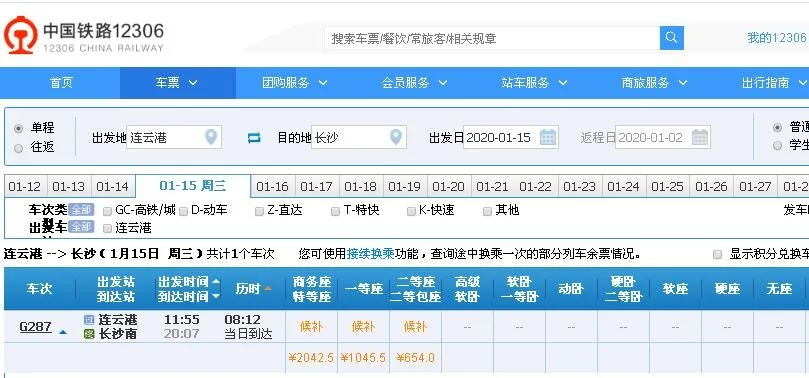809x378 pixels.
Task: Select the 学生 ticket radio button
Action: [x=777, y=145]
